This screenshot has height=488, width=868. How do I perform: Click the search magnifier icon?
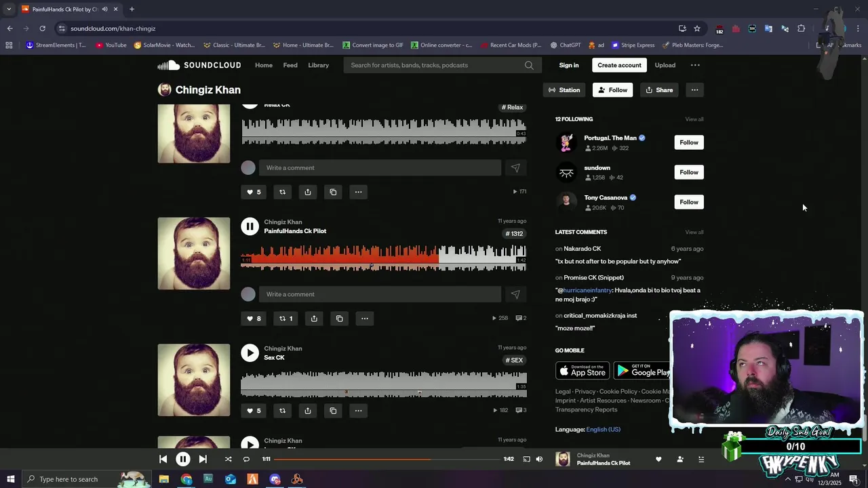click(x=529, y=65)
